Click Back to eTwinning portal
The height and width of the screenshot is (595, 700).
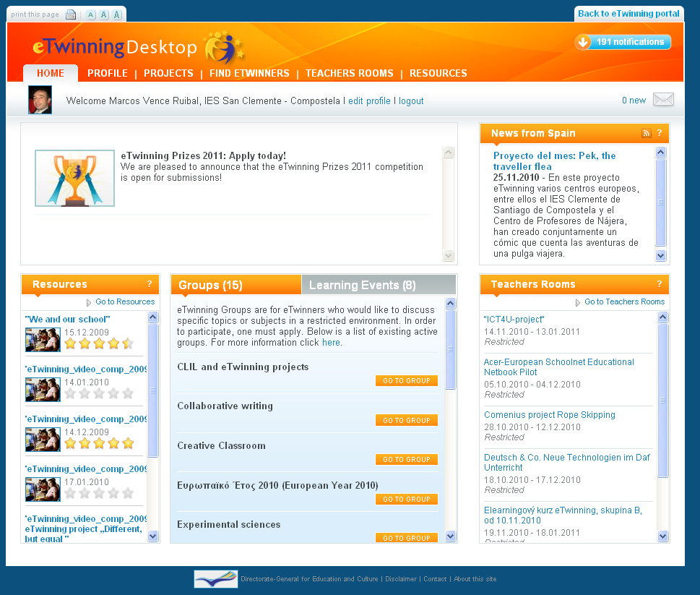(x=628, y=14)
